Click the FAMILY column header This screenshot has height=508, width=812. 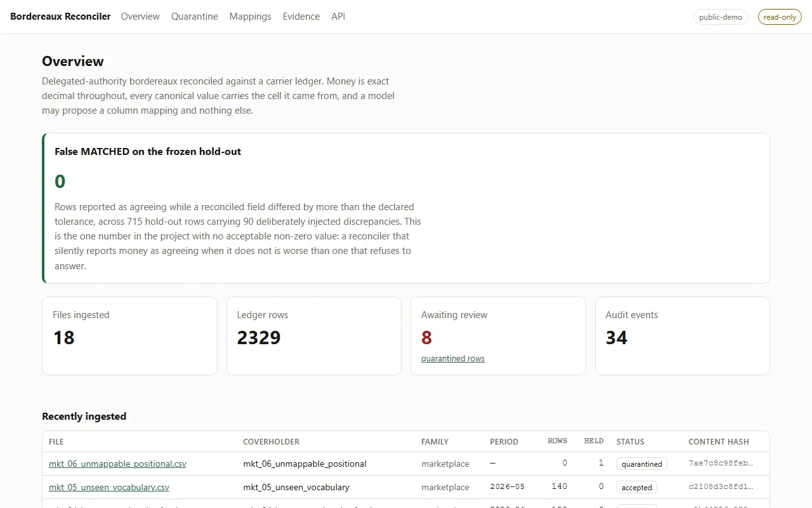[435, 441]
